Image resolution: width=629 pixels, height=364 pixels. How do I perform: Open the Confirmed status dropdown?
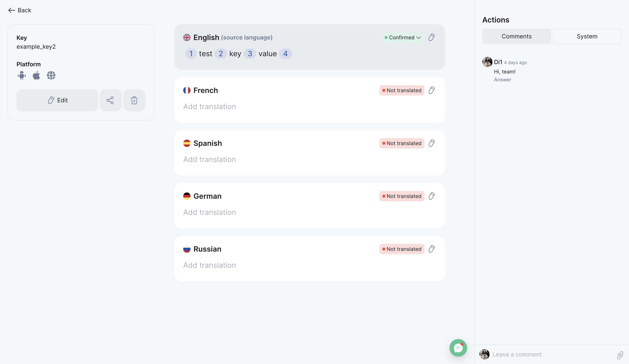(x=403, y=37)
